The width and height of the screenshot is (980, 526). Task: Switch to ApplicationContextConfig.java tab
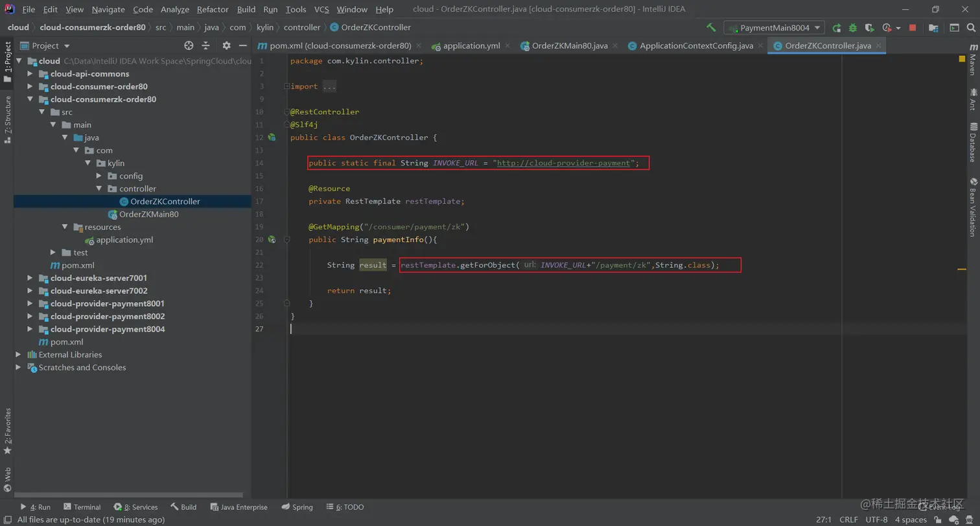[x=696, y=46]
